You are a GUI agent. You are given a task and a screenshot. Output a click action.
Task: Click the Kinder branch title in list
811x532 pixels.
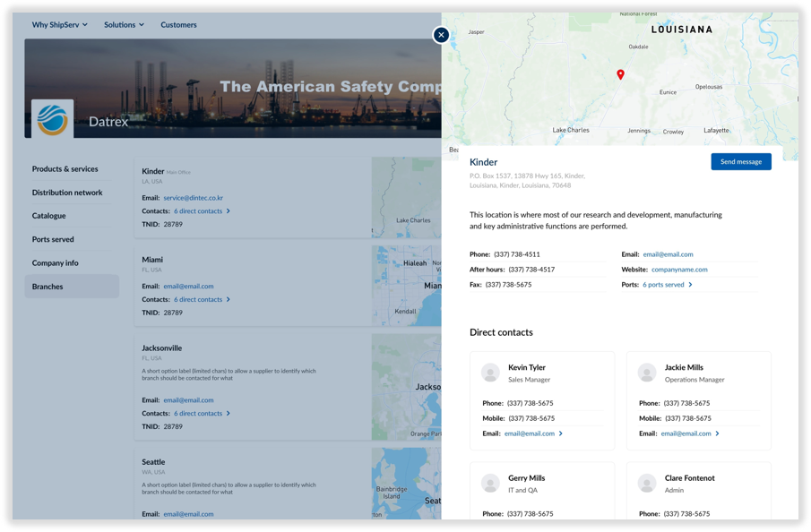(153, 171)
